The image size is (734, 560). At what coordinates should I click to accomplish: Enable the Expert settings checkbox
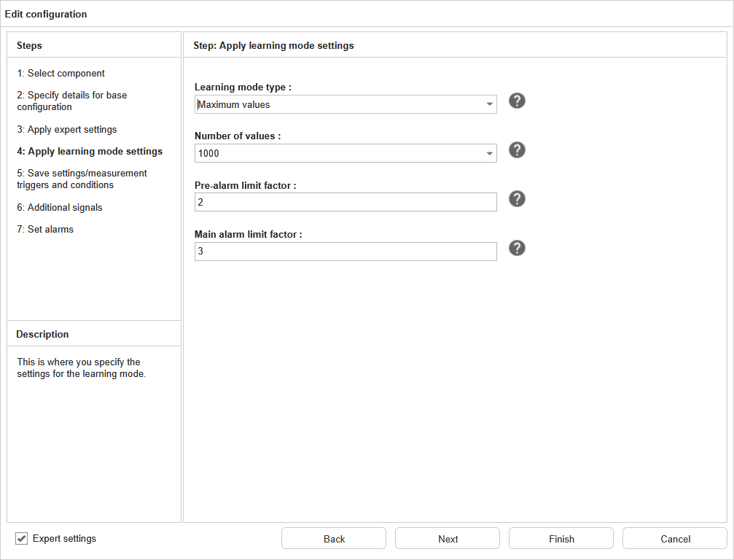[x=21, y=538]
